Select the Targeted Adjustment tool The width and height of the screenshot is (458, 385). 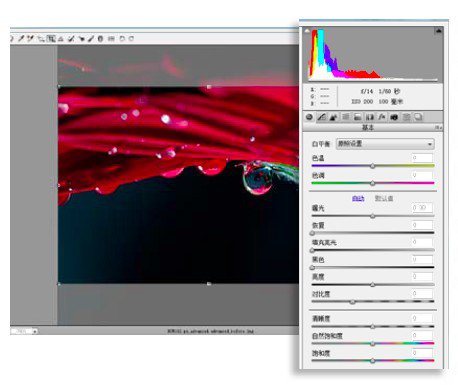[40, 39]
